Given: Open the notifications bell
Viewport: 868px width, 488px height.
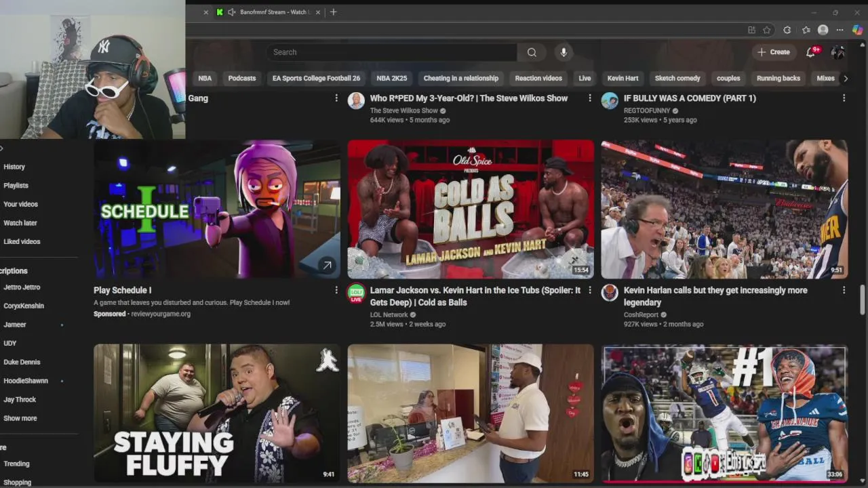Looking at the screenshot, I should 811,52.
